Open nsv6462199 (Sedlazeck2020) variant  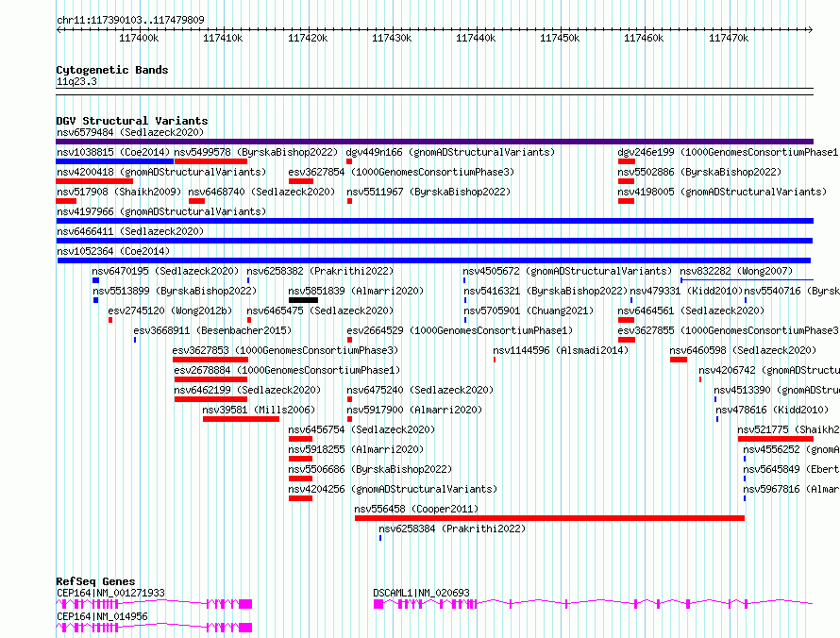[247, 390]
